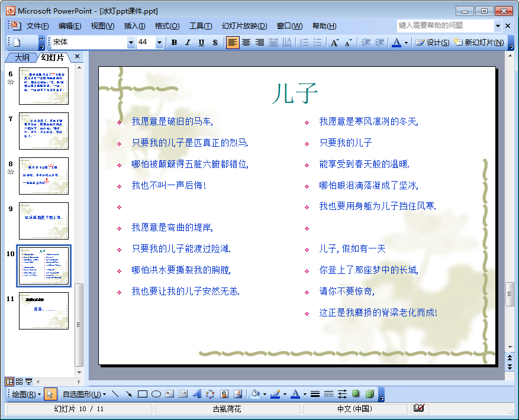Open the font name dropdown
Image resolution: width=519 pixels, height=420 pixels.
click(131, 43)
